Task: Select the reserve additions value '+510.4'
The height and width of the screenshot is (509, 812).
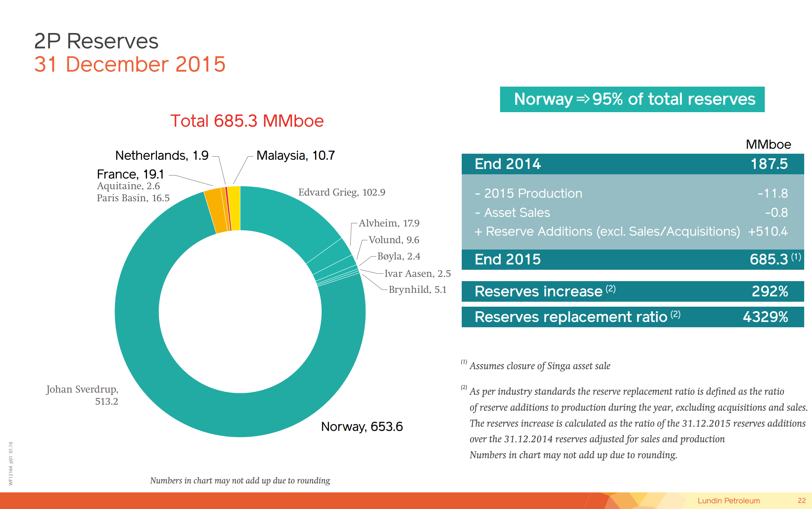Action: pyautogui.click(x=768, y=232)
